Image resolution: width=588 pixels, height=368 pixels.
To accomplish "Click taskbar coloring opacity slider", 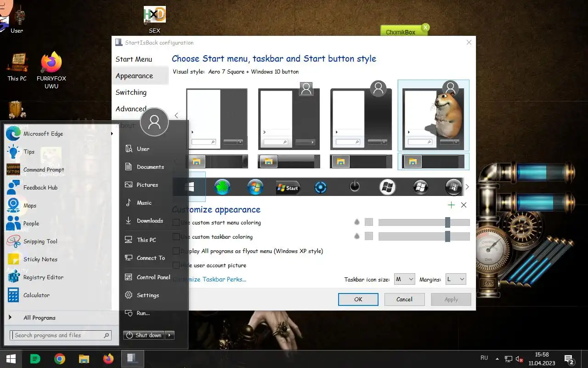I will pyautogui.click(x=424, y=237).
